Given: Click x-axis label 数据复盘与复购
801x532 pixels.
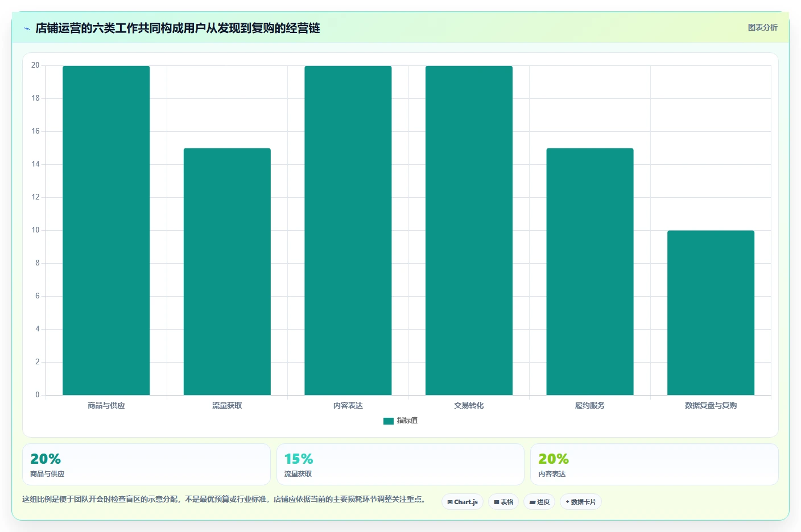Looking at the screenshot, I should 711,405.
